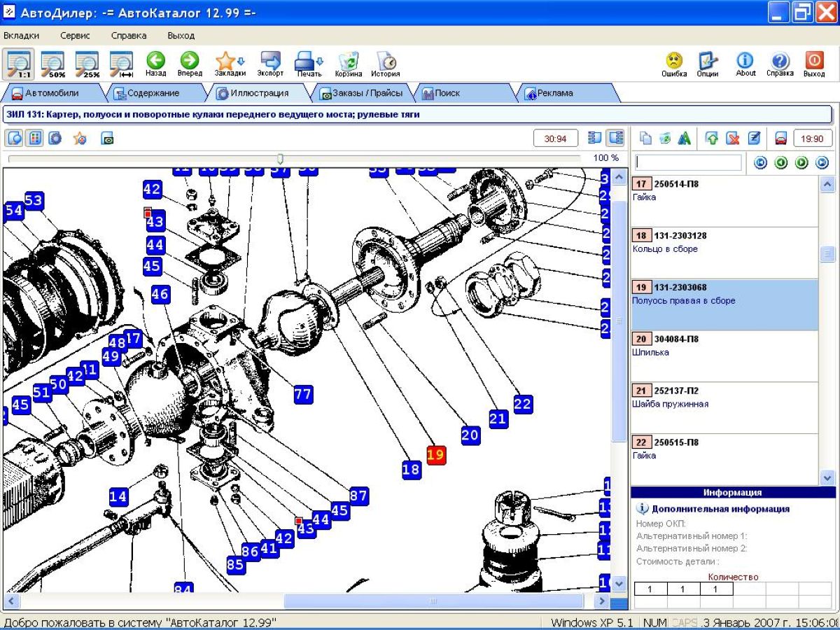840x630 pixels.
Task: Click the parts list scroll-down arrow
Action: pos(827,477)
